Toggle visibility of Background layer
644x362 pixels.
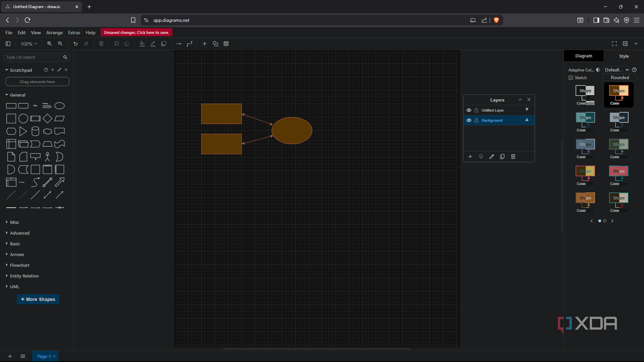click(x=469, y=121)
